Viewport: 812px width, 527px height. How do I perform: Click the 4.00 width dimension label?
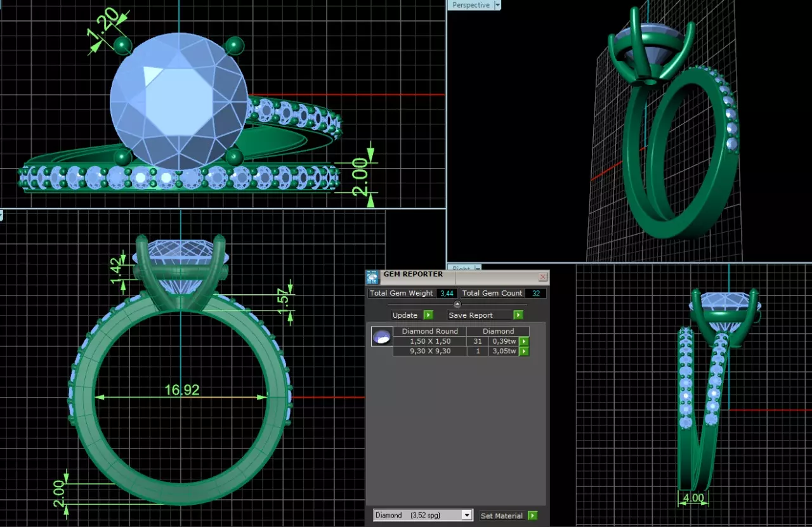692,498
